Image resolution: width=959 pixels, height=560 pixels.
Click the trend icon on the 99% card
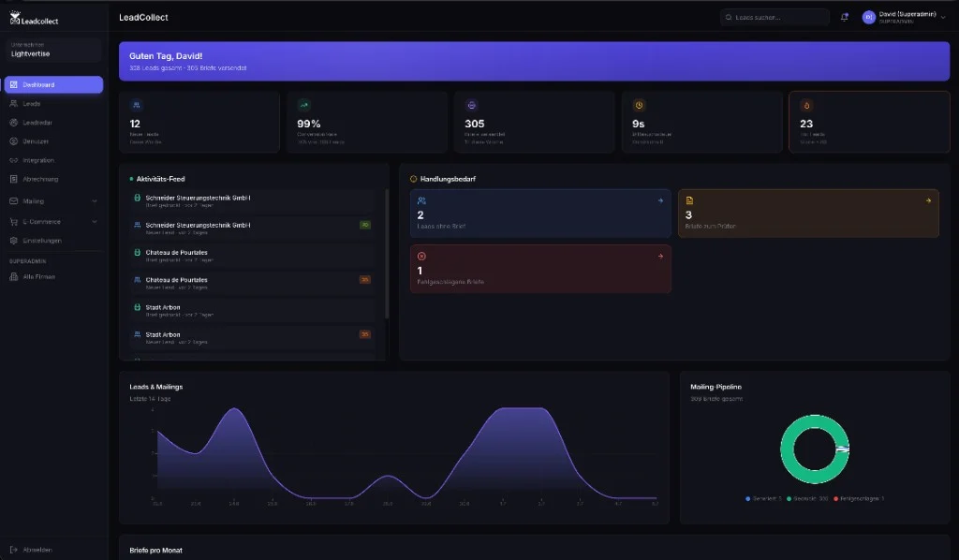[x=304, y=105]
